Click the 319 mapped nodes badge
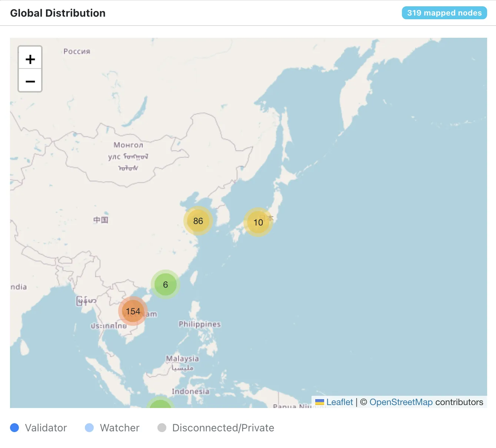Viewport: 496px width, 448px height. pyautogui.click(x=444, y=13)
